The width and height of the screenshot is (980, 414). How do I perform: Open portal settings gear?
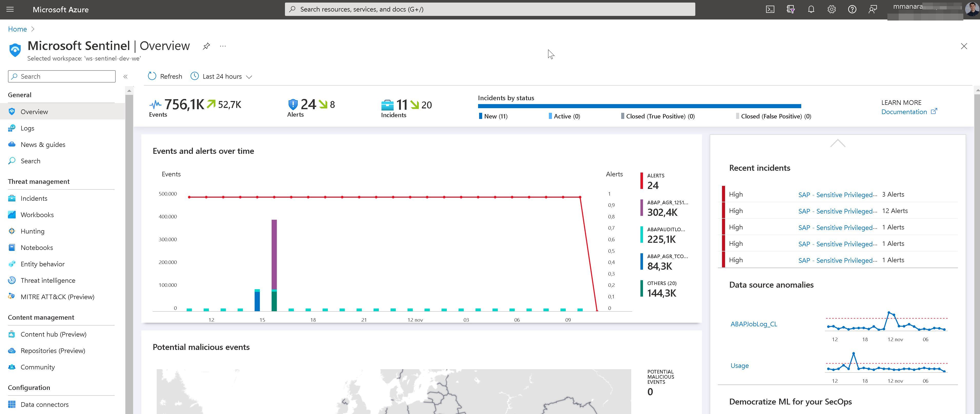(x=832, y=9)
